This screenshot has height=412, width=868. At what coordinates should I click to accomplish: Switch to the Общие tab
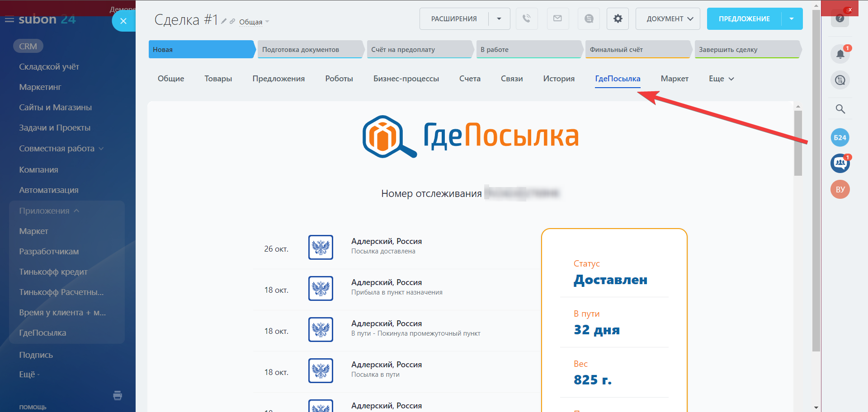coord(171,79)
